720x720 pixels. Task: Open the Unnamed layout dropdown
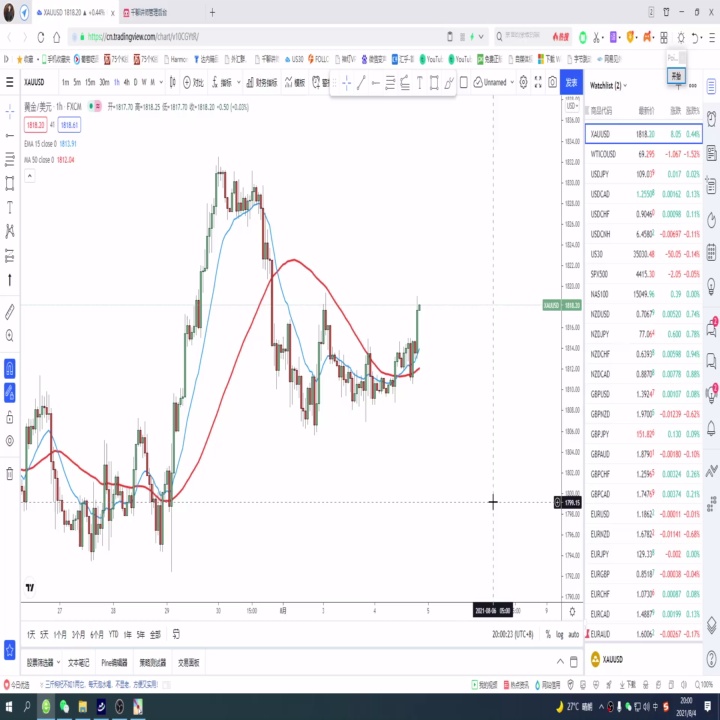click(x=494, y=82)
